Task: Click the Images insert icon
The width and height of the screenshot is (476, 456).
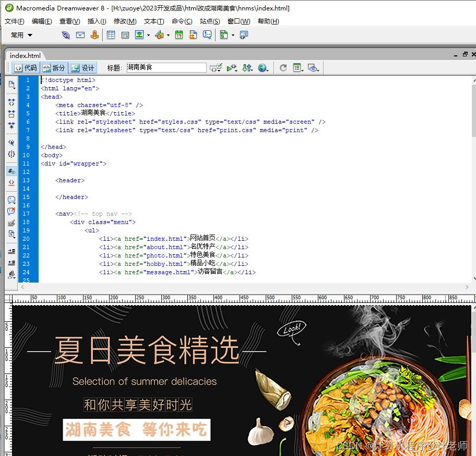Action: (139, 35)
